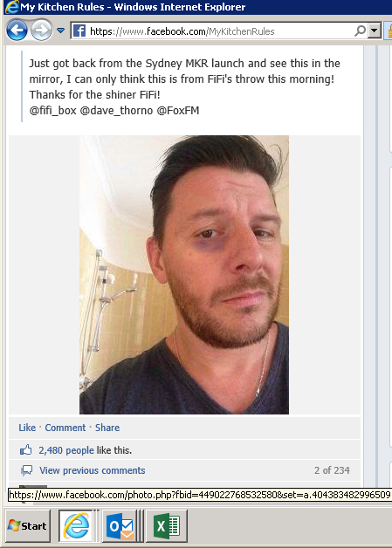Share this post
The height and width of the screenshot is (548, 392).
click(x=107, y=428)
